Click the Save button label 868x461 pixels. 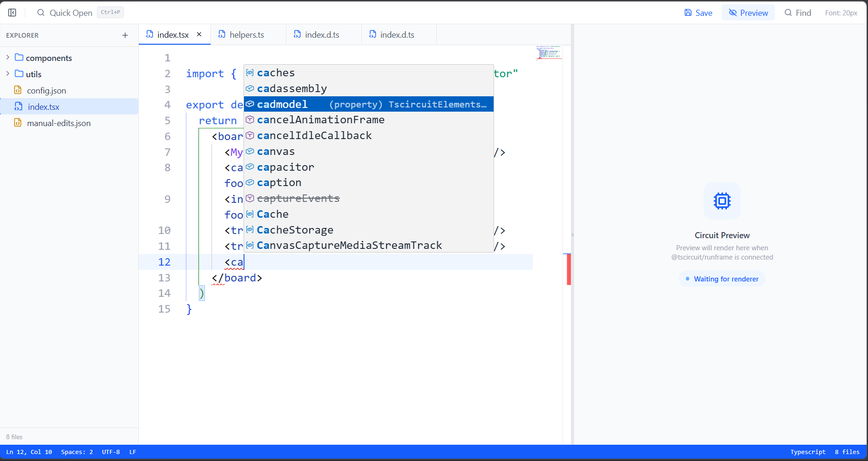point(704,13)
